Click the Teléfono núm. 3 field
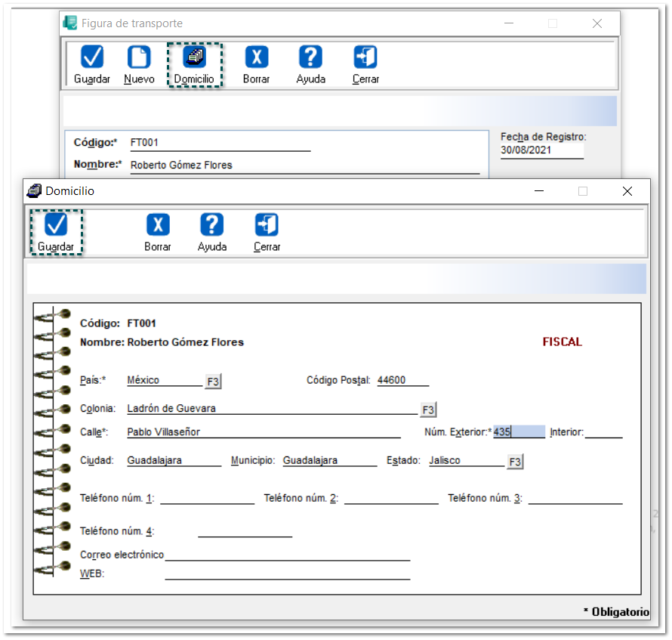 575,498
